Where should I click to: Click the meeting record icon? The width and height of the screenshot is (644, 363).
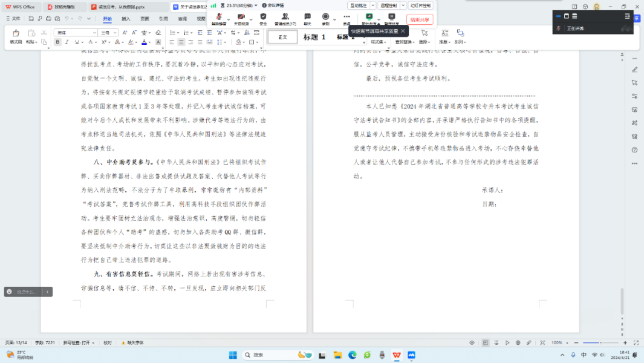coord(325,18)
